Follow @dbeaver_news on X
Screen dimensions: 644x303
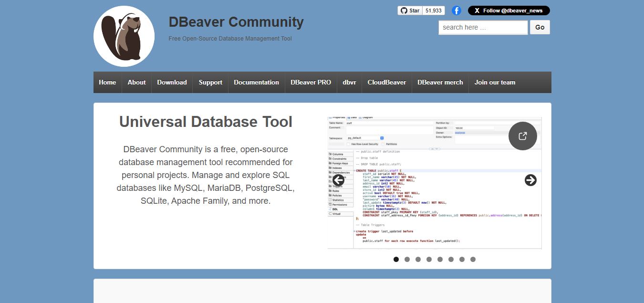click(509, 10)
